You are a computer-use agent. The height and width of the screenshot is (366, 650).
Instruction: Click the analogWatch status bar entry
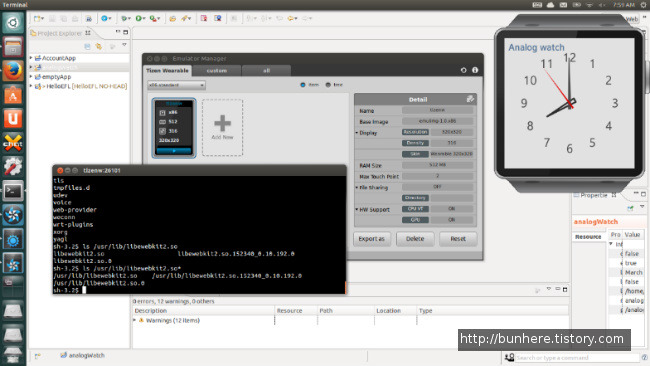[x=82, y=355]
